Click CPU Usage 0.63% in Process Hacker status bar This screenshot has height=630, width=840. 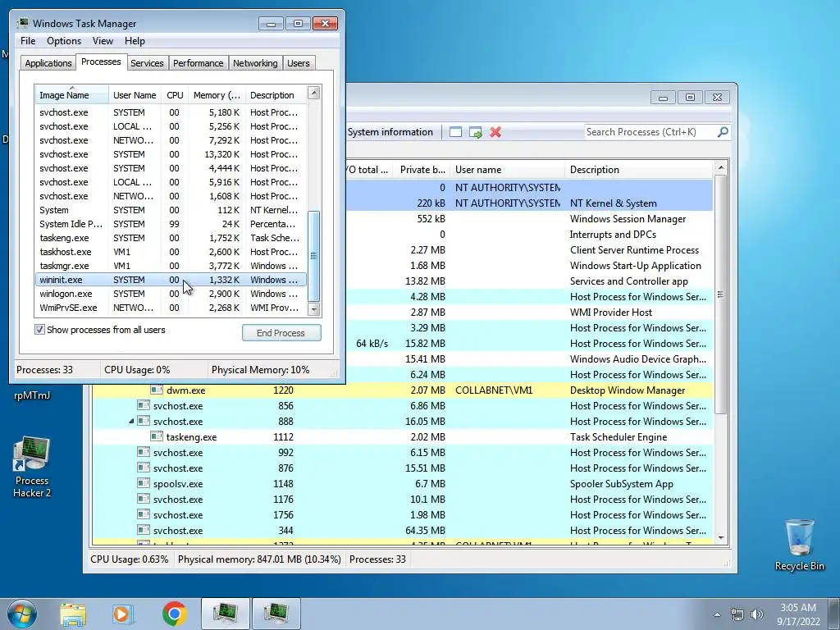click(129, 559)
